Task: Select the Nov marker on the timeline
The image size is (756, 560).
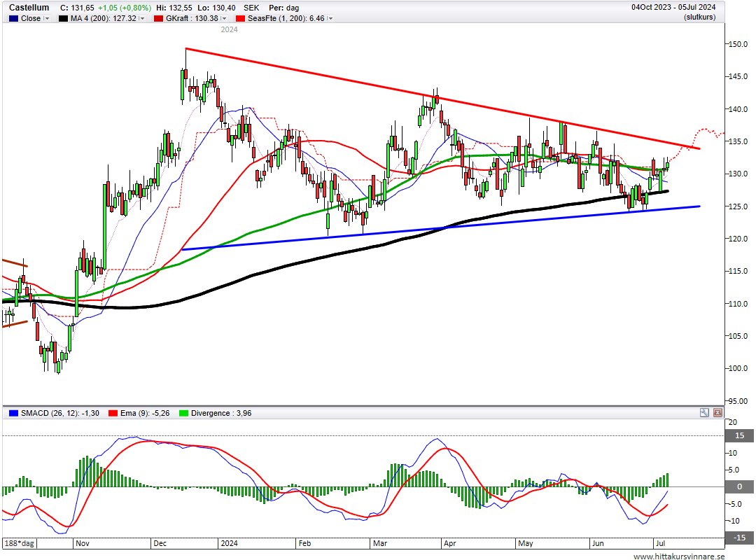Action: [x=83, y=543]
